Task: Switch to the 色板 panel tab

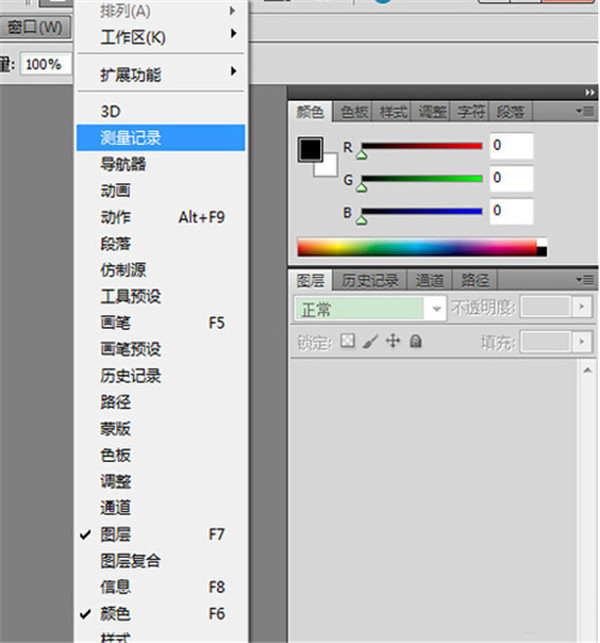Action: click(x=354, y=112)
